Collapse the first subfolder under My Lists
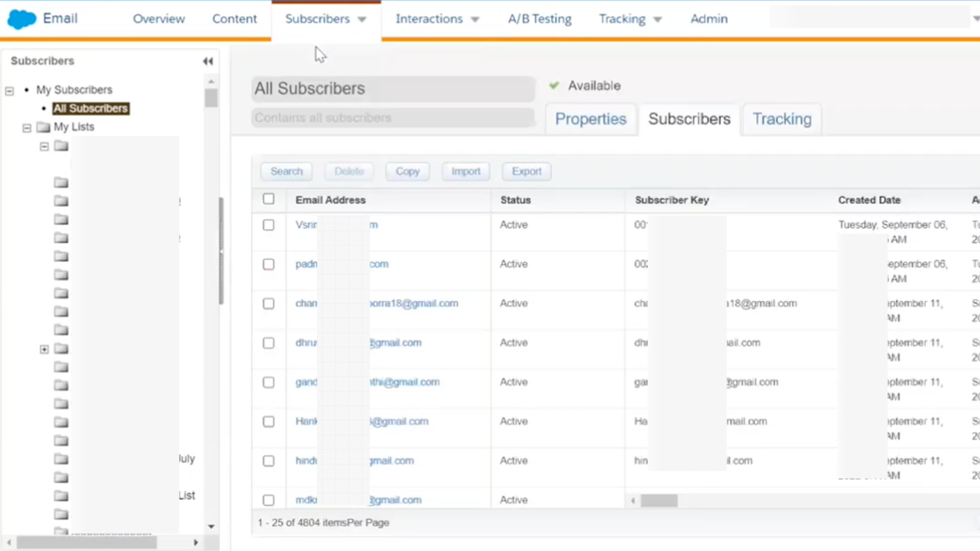The height and width of the screenshot is (551, 980). 44,146
